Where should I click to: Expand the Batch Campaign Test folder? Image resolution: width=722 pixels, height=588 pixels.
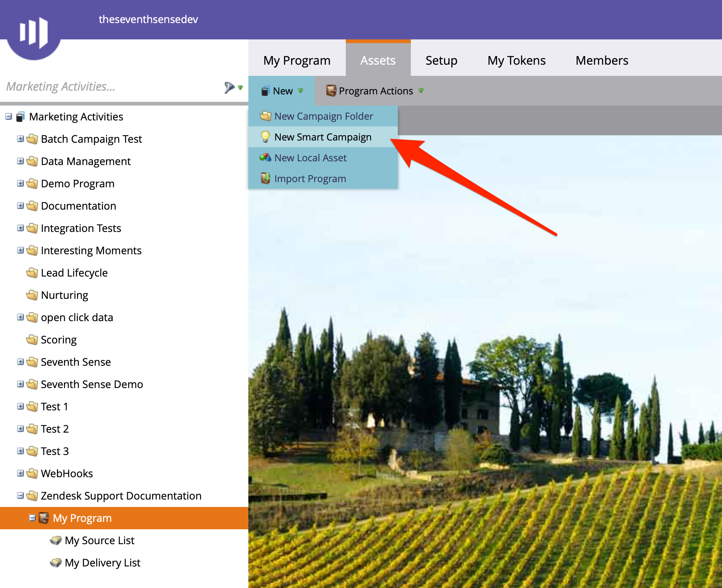click(20, 139)
